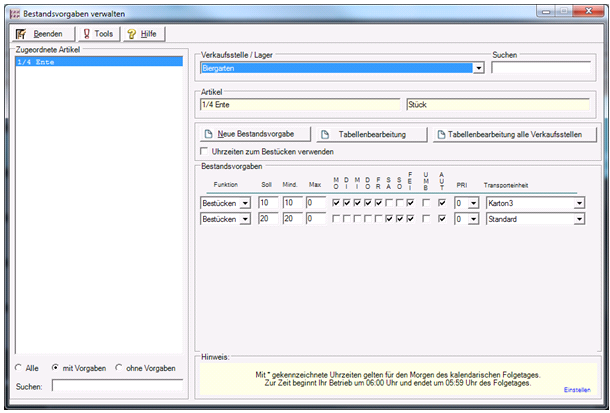Toggle SA checkbox in Karton3 row
The image size is (610, 413).
click(x=389, y=203)
